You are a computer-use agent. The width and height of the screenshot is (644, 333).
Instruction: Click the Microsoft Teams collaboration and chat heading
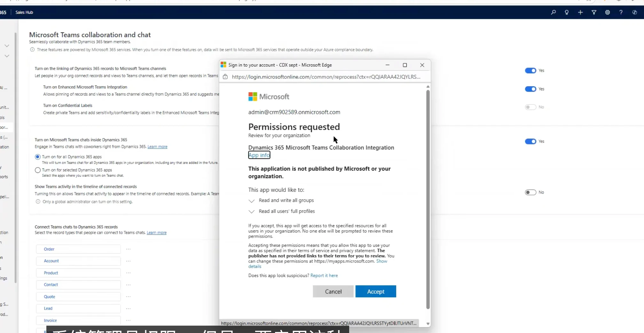(x=90, y=35)
